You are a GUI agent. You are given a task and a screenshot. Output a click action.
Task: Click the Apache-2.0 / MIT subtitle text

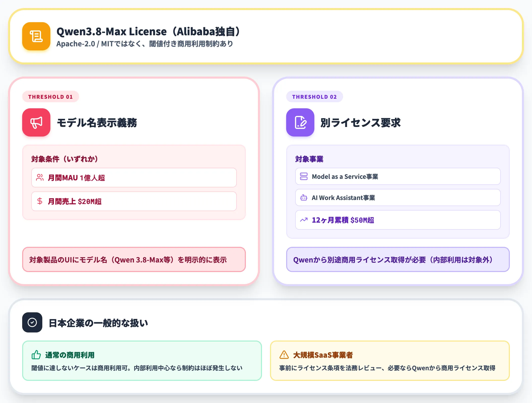point(145,44)
